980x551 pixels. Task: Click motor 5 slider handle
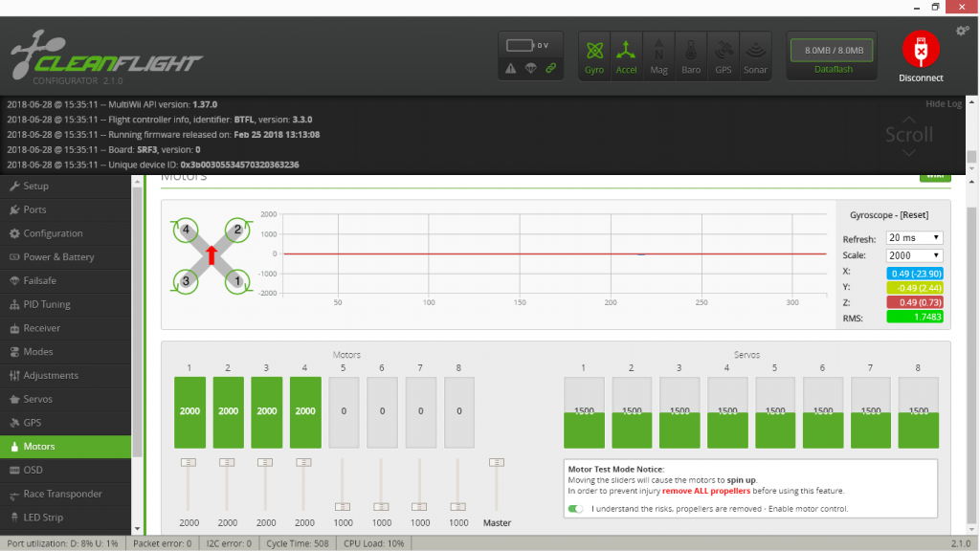pos(343,506)
